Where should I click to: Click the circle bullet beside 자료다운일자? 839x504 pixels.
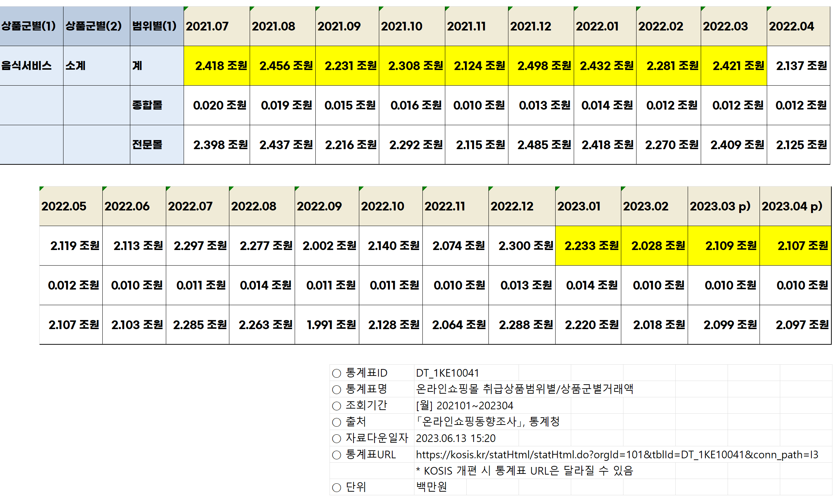(336, 438)
